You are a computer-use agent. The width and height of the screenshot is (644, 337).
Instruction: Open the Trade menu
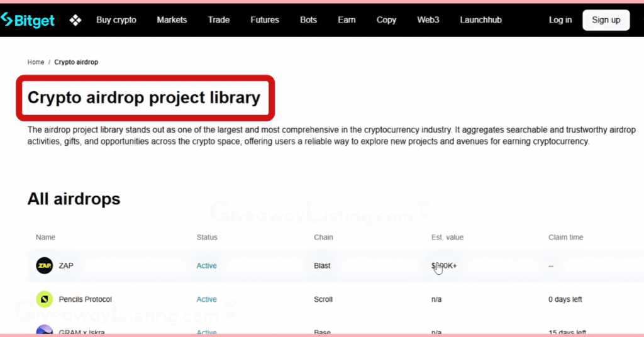click(x=218, y=19)
